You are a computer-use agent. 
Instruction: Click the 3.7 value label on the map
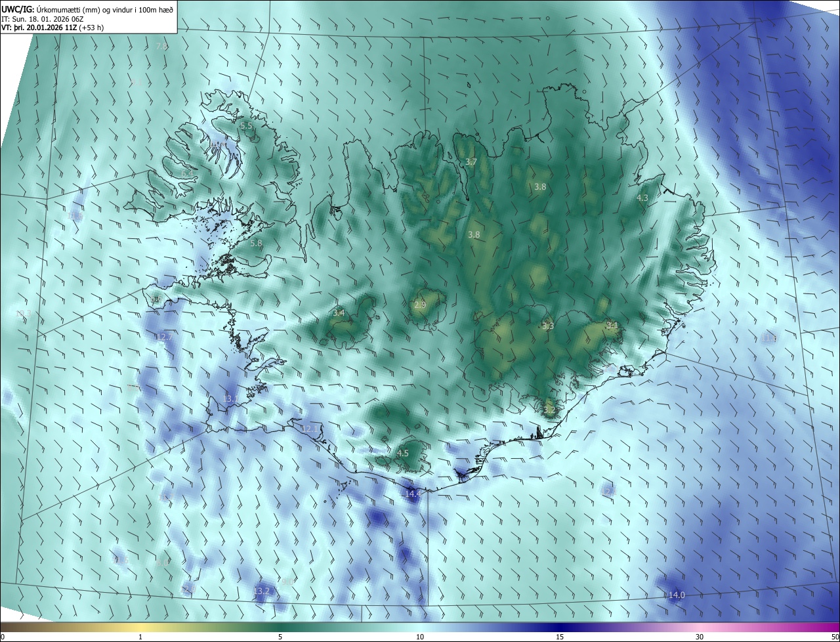[x=471, y=161]
